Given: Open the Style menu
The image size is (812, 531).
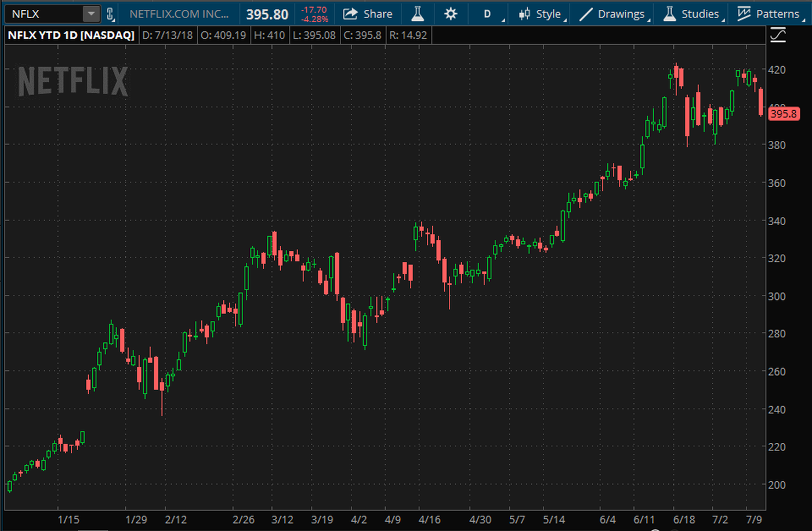Looking at the screenshot, I should click(x=542, y=14).
